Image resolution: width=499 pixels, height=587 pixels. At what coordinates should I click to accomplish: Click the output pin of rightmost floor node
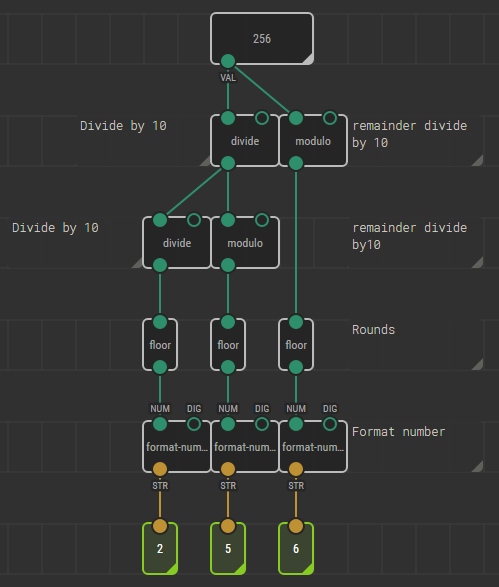(296, 367)
